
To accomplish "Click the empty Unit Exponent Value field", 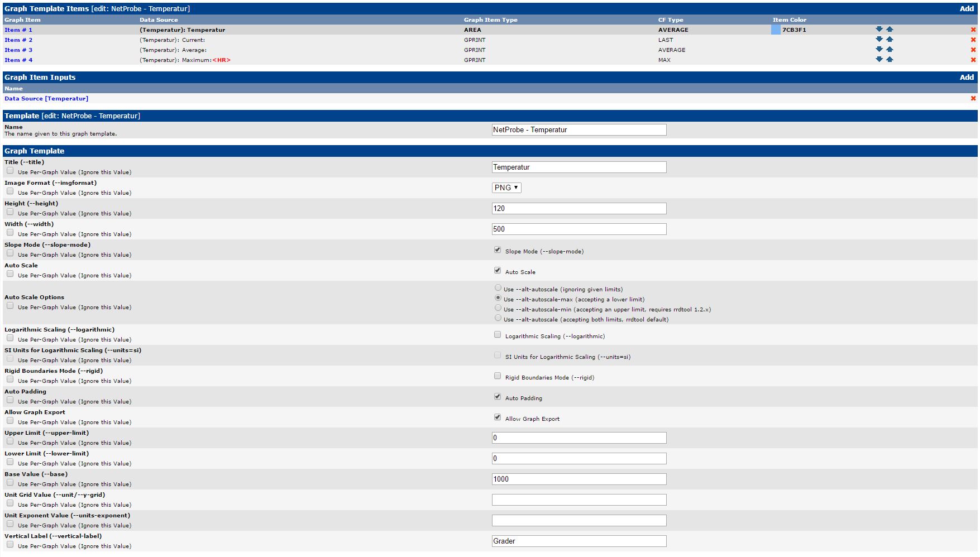I will click(579, 520).
